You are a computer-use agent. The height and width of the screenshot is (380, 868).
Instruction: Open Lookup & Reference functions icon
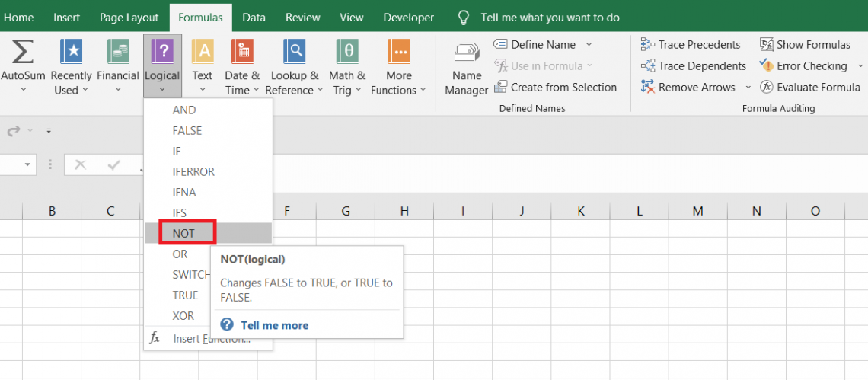click(294, 52)
